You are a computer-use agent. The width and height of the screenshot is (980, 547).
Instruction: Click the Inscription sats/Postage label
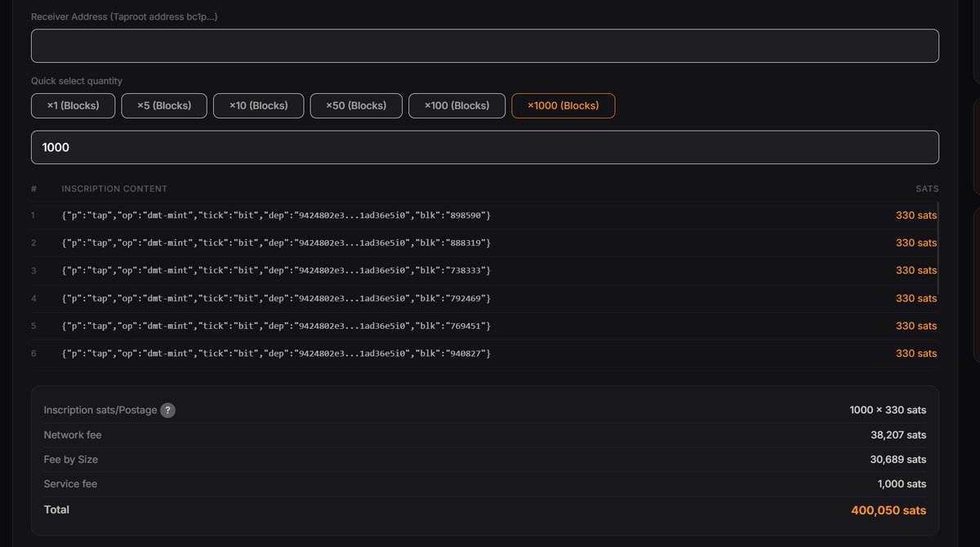(100, 410)
